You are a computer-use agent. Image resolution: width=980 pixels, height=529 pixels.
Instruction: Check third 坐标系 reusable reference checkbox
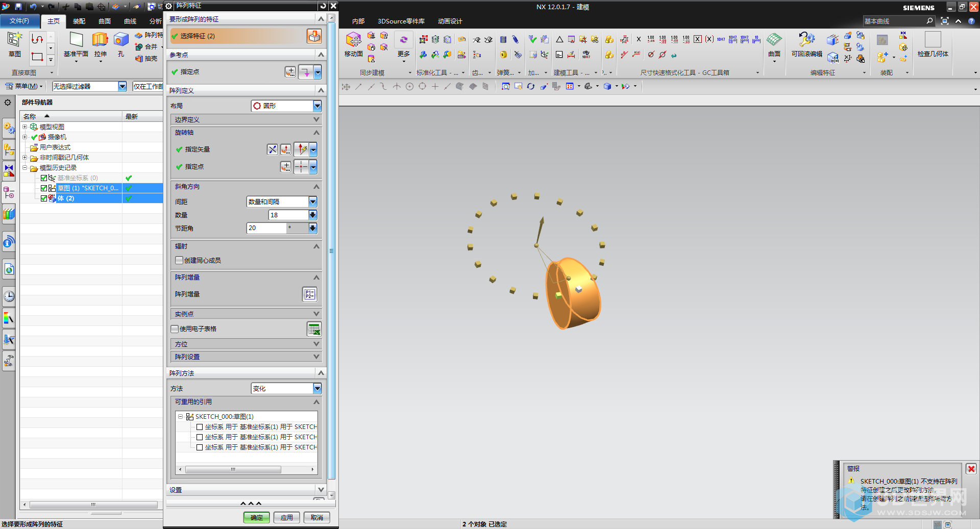[x=200, y=447]
